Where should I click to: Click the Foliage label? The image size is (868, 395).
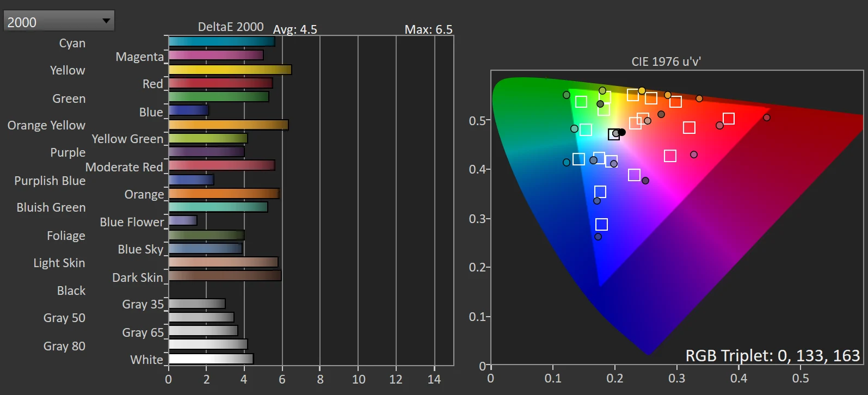point(66,236)
